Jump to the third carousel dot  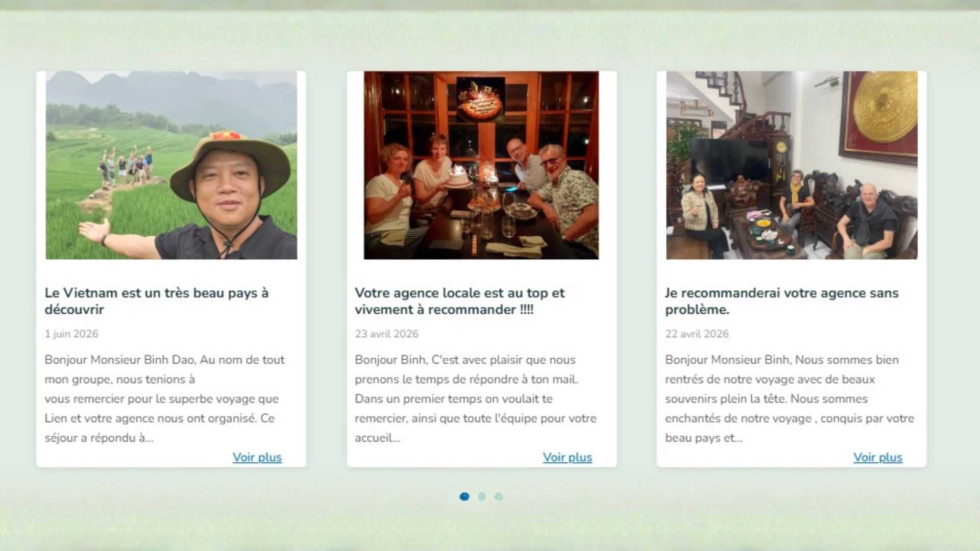(x=499, y=496)
